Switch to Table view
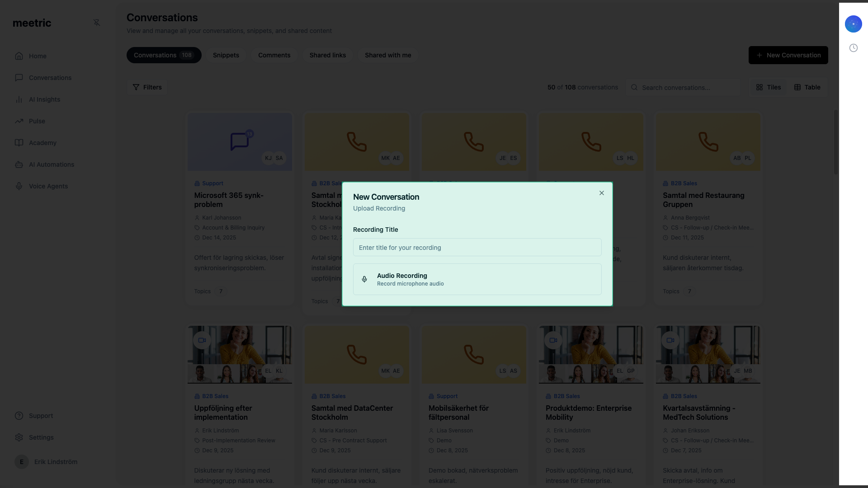The width and height of the screenshot is (868, 488). pos(807,87)
